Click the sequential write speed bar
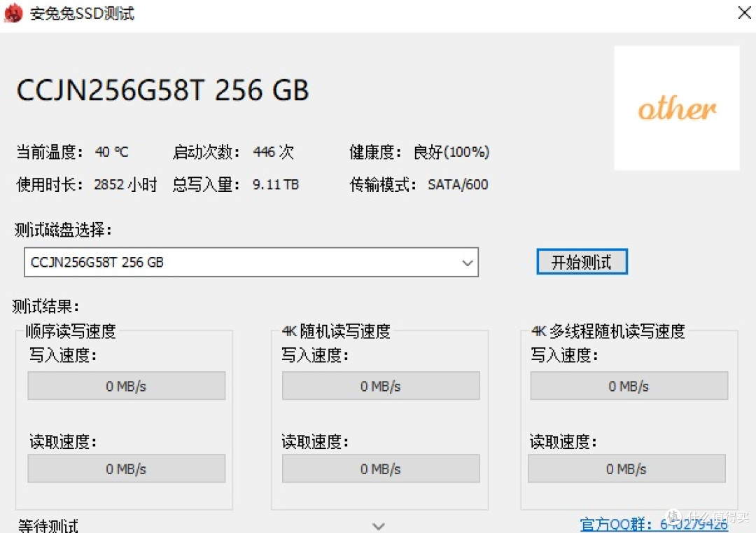The width and height of the screenshot is (756, 533). coord(126,386)
